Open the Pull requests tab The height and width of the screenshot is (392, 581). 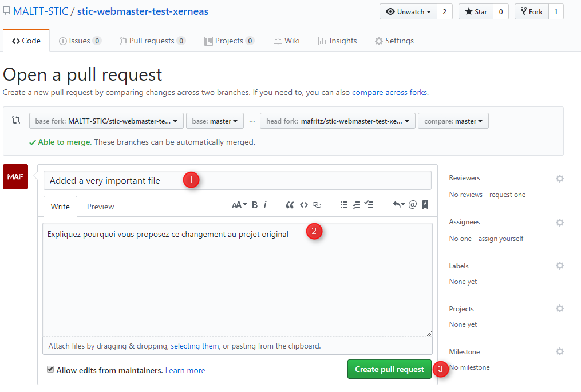pos(152,41)
